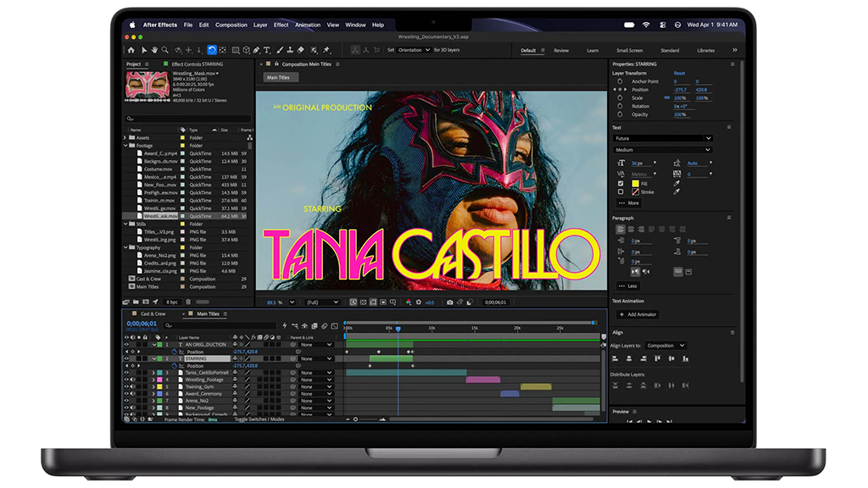868x488 pixels.
Task: Click the Home icon in toolbar
Action: click(x=131, y=50)
